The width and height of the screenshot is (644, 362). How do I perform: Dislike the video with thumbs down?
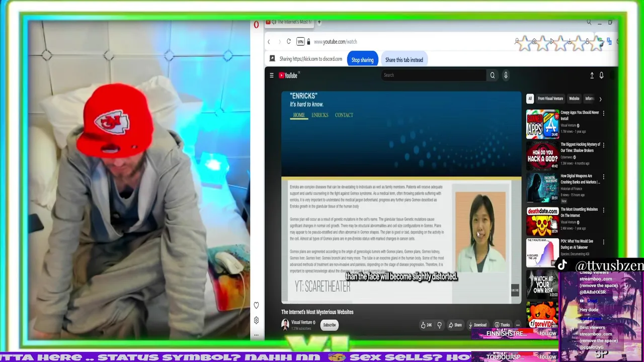(x=439, y=325)
